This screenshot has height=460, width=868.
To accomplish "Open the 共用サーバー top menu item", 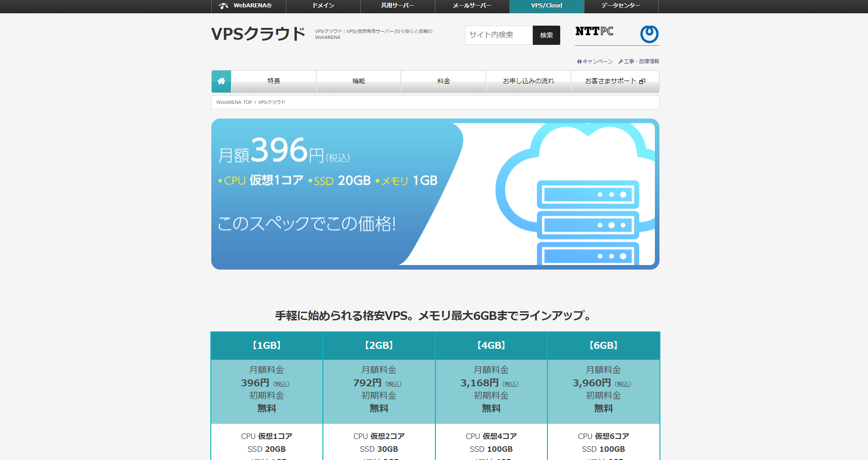I will point(398,6).
